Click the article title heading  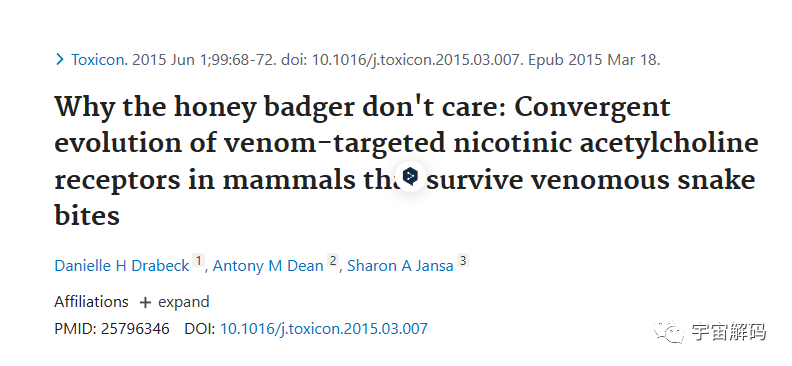click(407, 161)
